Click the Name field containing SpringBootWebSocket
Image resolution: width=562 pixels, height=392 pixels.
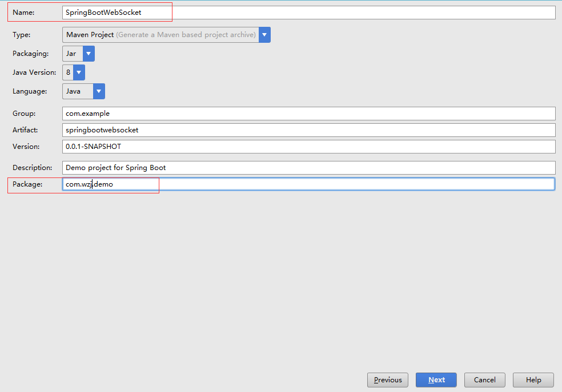pyautogui.click(x=308, y=13)
